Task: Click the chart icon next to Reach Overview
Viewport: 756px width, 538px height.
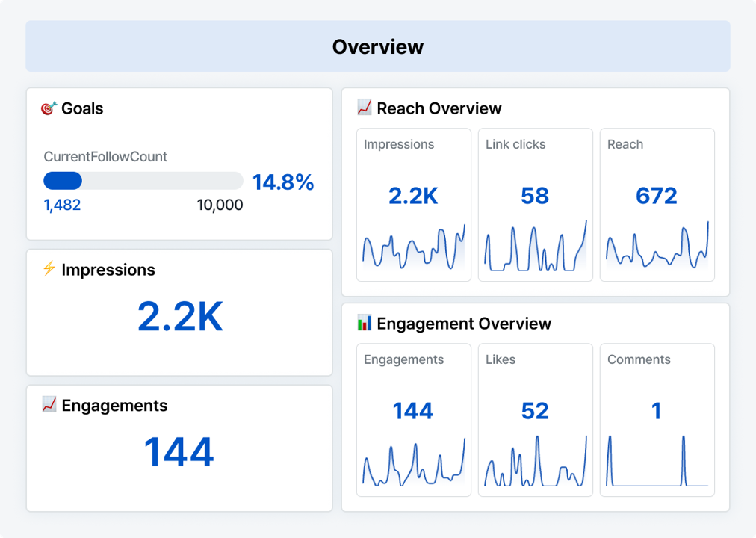Action: tap(363, 108)
